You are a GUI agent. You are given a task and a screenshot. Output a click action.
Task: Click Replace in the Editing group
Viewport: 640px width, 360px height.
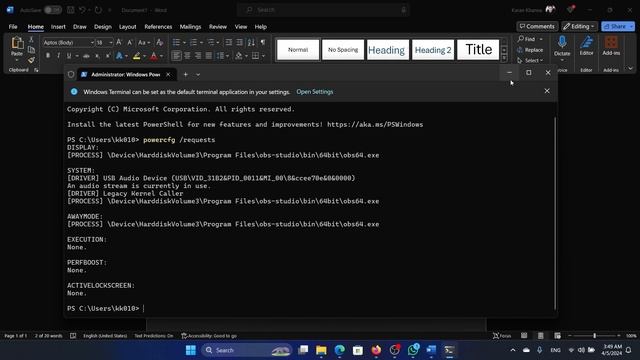[530, 50]
